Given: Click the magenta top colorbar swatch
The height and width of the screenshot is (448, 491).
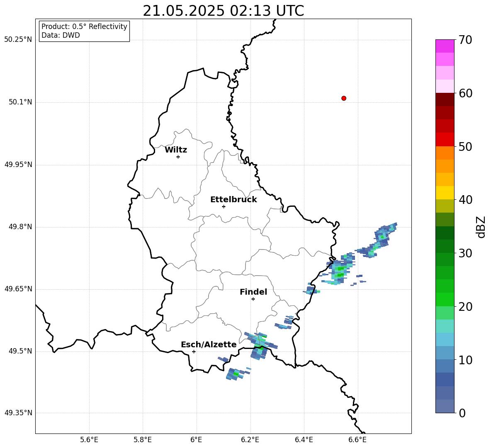Looking at the screenshot, I should [x=445, y=46].
